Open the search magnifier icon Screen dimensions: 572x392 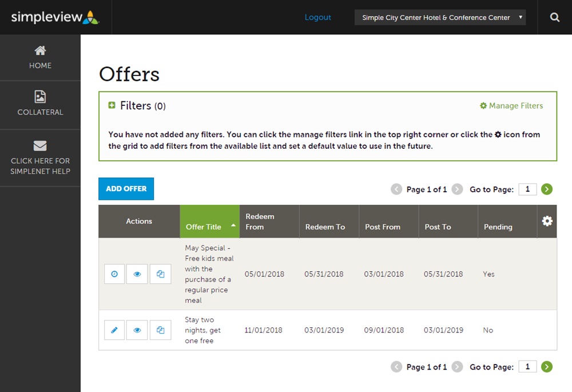click(554, 17)
